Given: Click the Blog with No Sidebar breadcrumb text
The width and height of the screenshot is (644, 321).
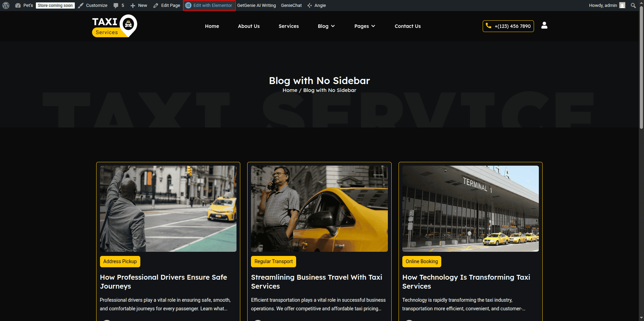Looking at the screenshot, I should [330, 90].
